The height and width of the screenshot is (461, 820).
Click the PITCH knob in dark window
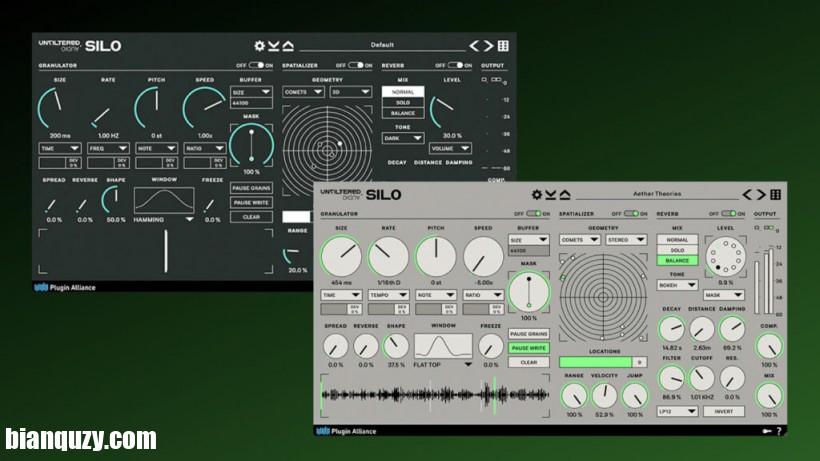[155, 108]
